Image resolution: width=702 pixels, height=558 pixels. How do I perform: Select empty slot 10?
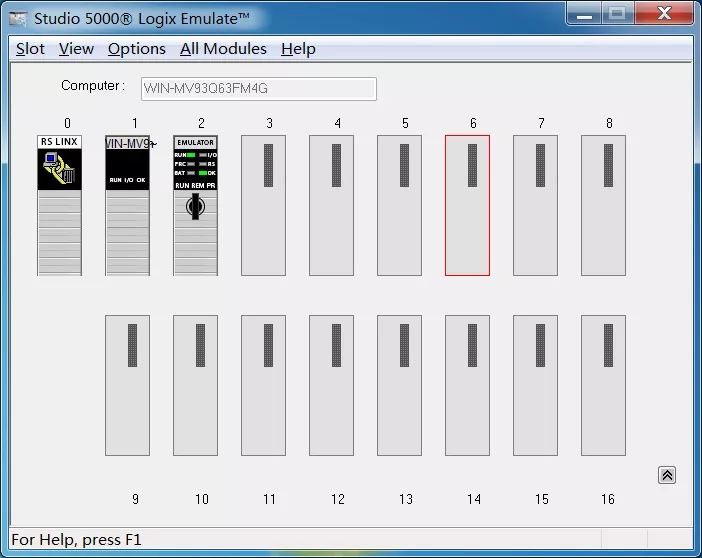click(196, 386)
